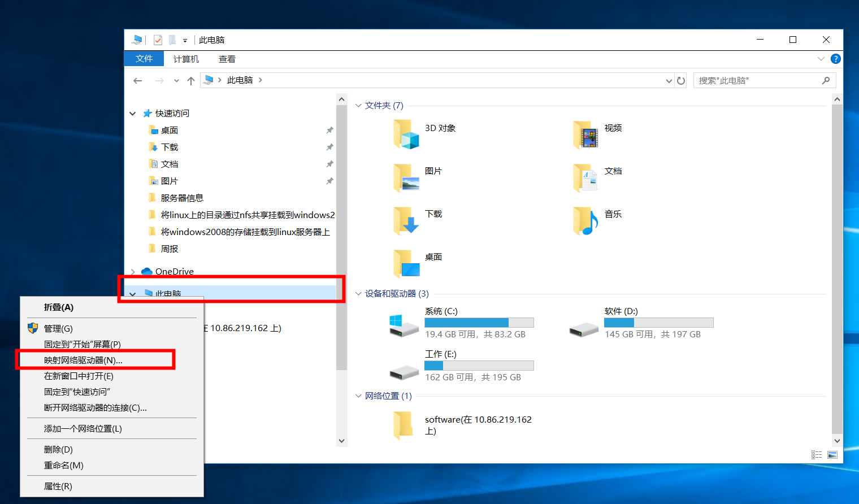The height and width of the screenshot is (504, 859).
Task: Click the up arrow to go to parent folder
Action: point(190,80)
